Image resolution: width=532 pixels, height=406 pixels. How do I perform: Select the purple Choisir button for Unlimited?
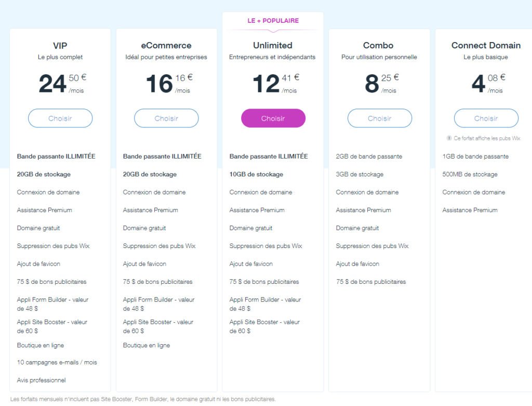pos(273,118)
